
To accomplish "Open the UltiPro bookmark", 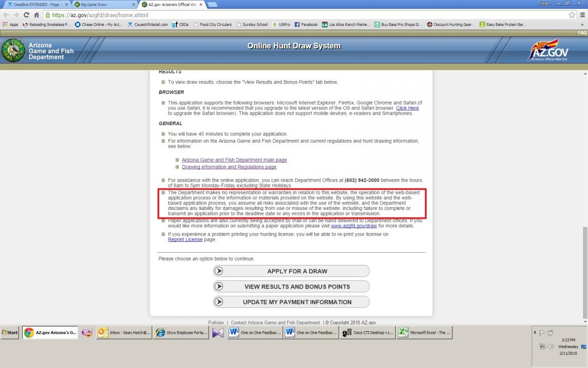I will [281, 24].
